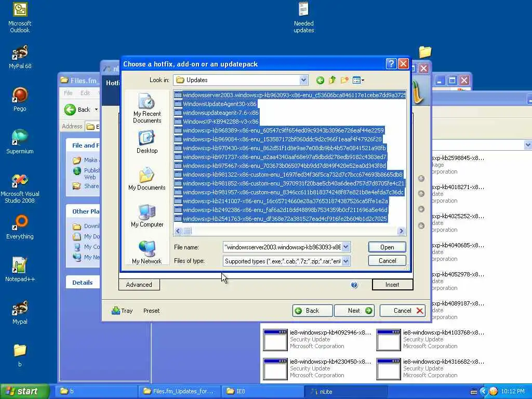532x399 pixels.
Task: Click the Open button
Action: (387, 247)
